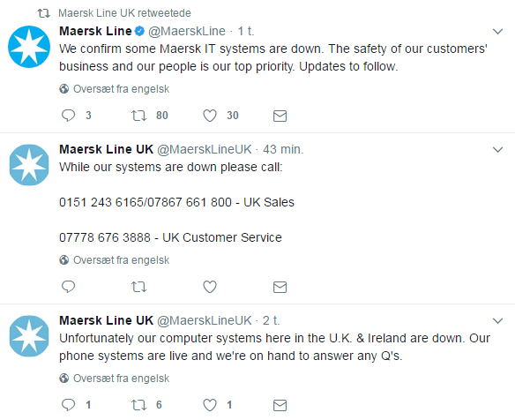Translate the first tweet via Oversæt fra engelsk
Viewport: 515px width, 420px height.
tap(121, 89)
